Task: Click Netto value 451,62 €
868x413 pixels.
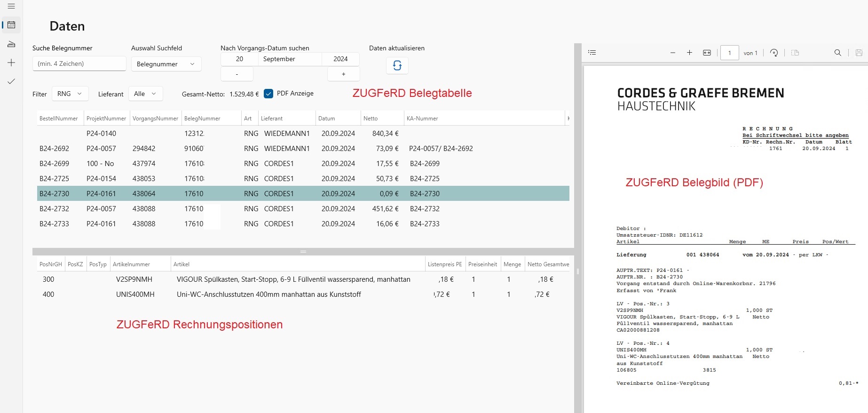Action: (x=385, y=209)
